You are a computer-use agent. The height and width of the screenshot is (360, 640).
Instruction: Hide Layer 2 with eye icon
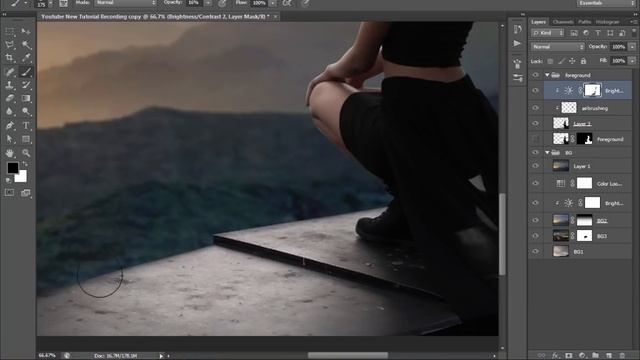pyautogui.click(x=536, y=123)
